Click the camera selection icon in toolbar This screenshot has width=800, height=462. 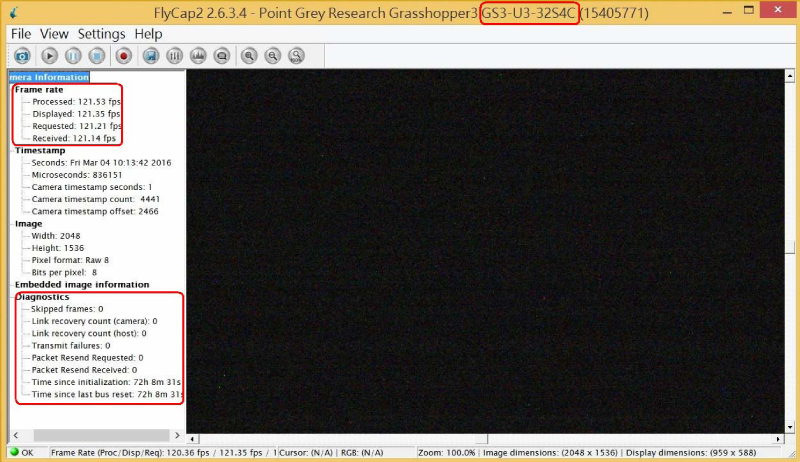tap(21, 56)
